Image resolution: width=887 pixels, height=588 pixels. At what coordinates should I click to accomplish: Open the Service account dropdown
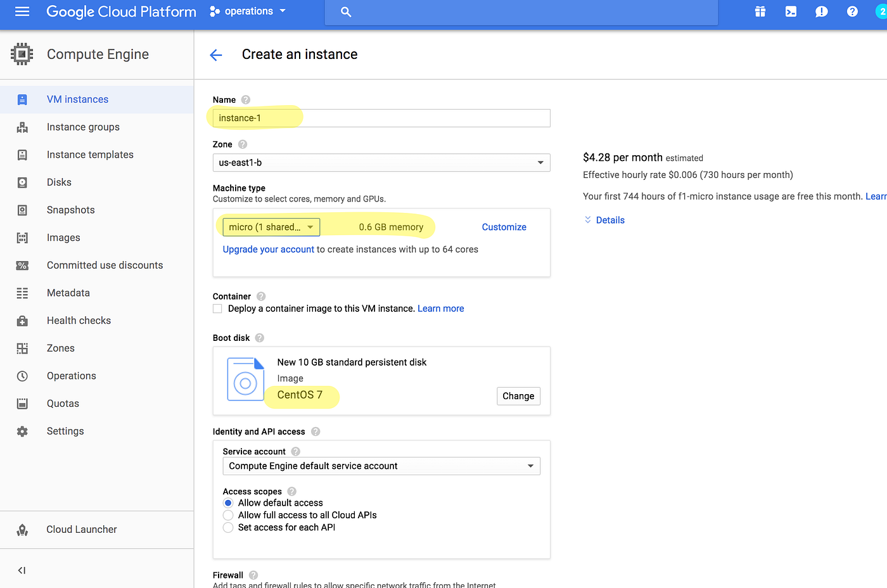381,466
